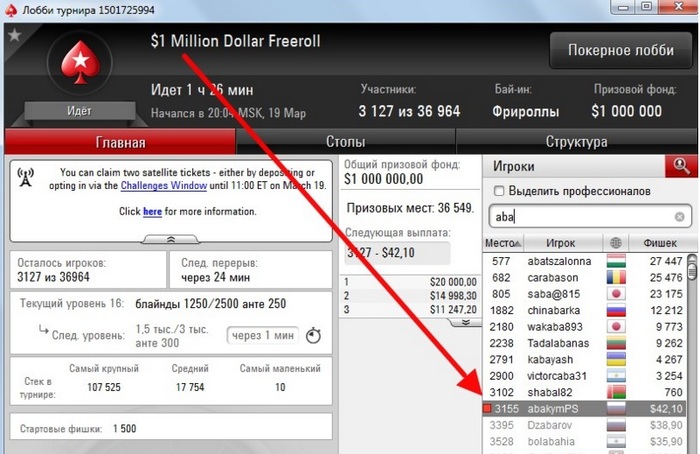
Task: Click Belarus flag next to shabal82
Action: pyautogui.click(x=616, y=392)
